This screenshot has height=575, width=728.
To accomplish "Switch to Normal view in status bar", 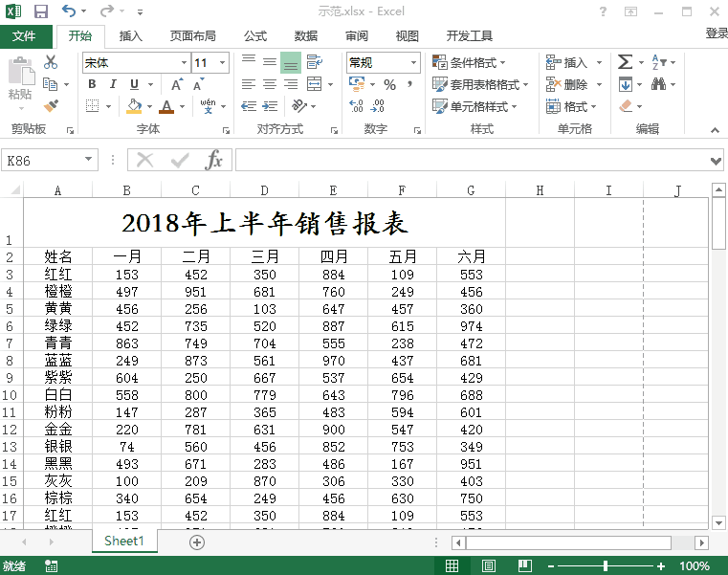I will tap(452, 565).
